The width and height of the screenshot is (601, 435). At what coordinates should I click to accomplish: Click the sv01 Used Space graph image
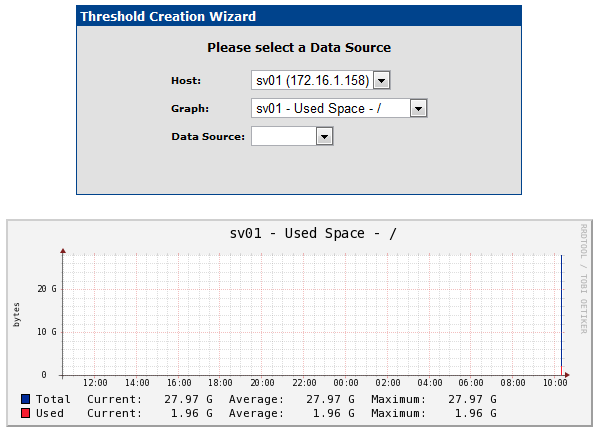point(299,323)
